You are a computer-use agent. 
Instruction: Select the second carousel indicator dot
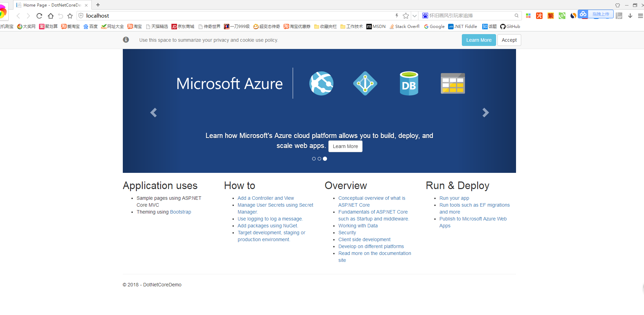coord(319,159)
